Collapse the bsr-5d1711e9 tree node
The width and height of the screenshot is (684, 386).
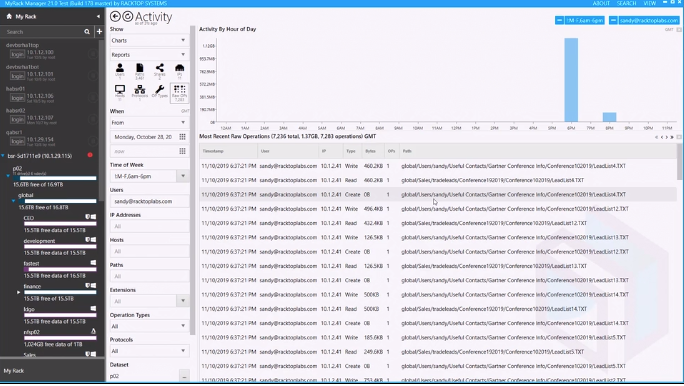click(3, 156)
